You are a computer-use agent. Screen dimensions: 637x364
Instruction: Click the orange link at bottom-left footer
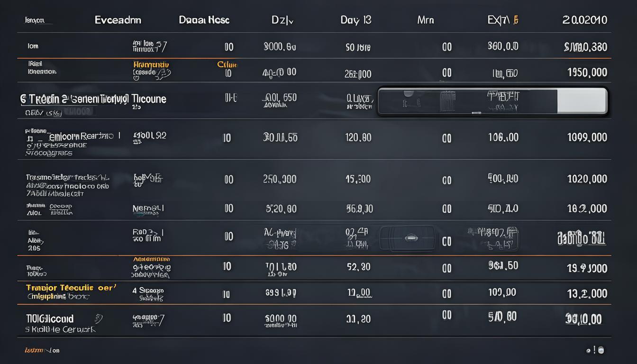click(x=41, y=351)
